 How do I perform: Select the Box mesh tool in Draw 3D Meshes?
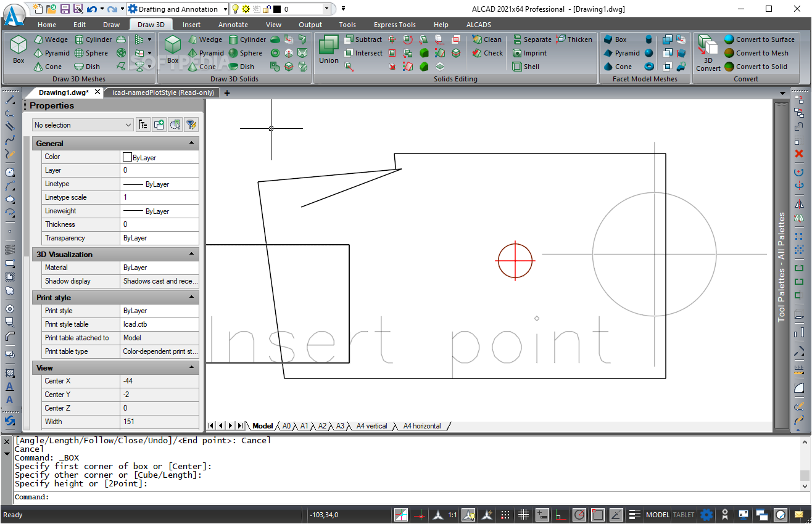19,50
